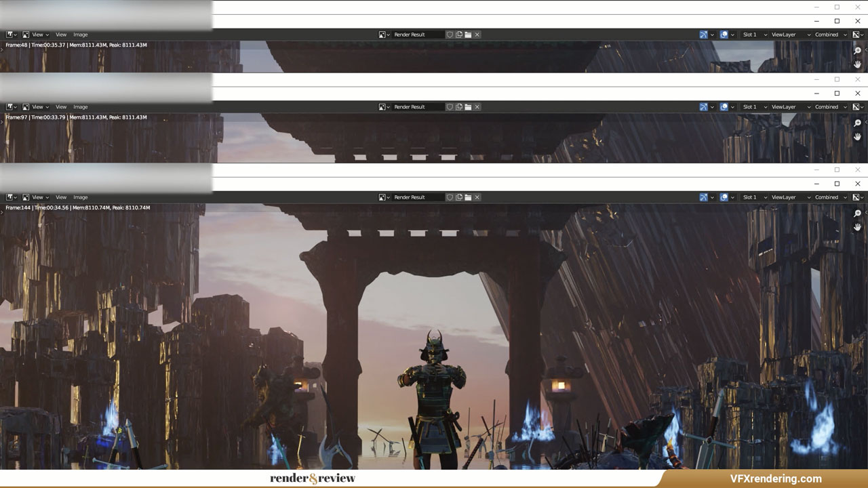Click the browse image datablock icon beside Render Result
Viewport: 868px width, 488px height.
tap(383, 197)
